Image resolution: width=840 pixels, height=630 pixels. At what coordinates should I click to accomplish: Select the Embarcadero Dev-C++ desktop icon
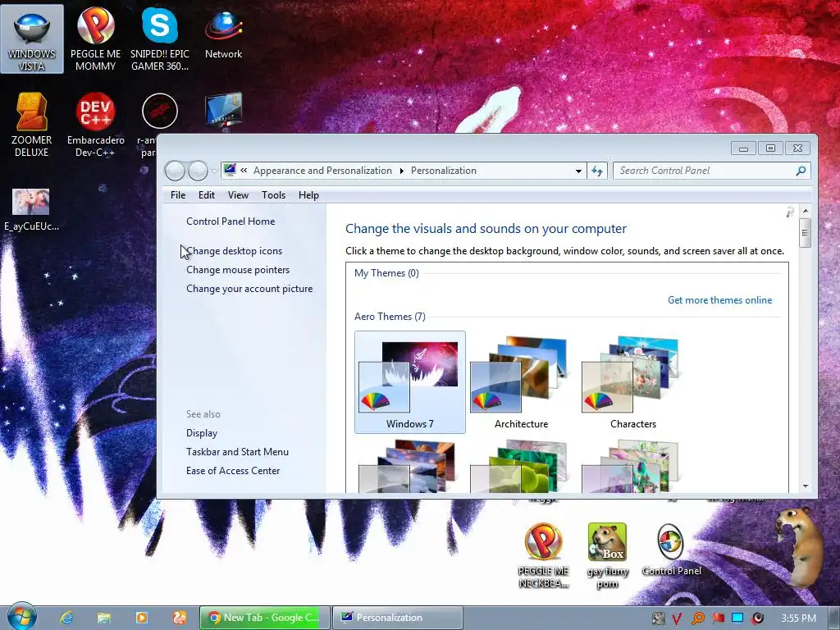(x=95, y=125)
